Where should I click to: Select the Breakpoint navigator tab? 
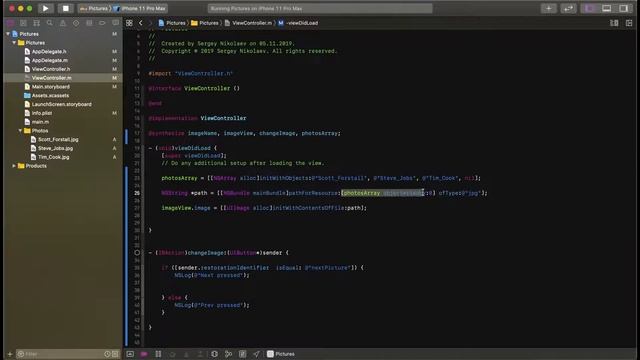point(102,23)
